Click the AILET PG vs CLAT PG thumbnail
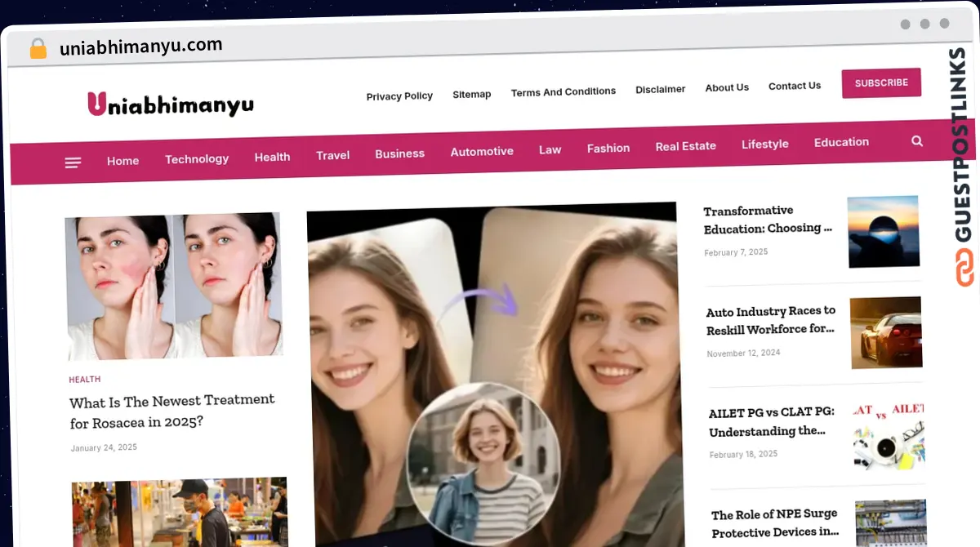Image resolution: width=980 pixels, height=547 pixels. point(889,433)
